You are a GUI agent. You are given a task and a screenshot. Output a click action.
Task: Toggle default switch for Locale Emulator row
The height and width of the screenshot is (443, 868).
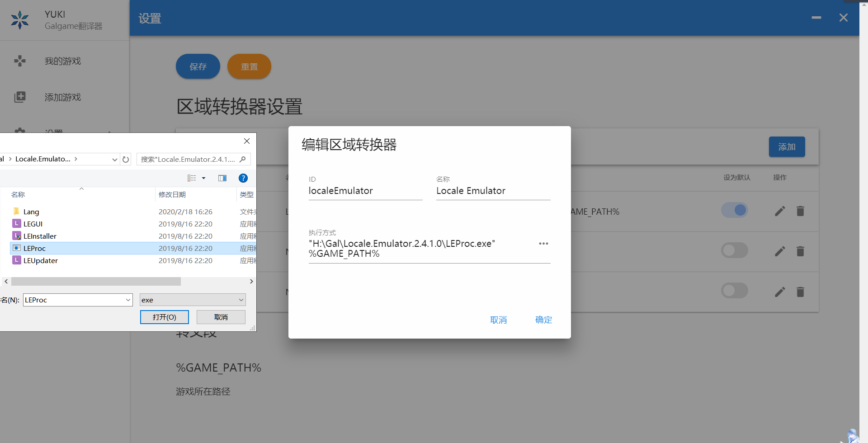pyautogui.click(x=735, y=210)
